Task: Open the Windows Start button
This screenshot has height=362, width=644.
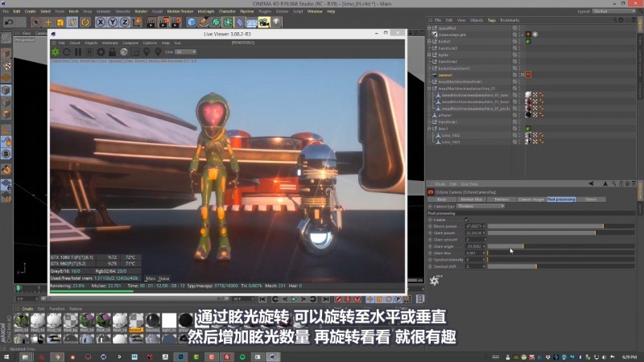Action: point(6,357)
